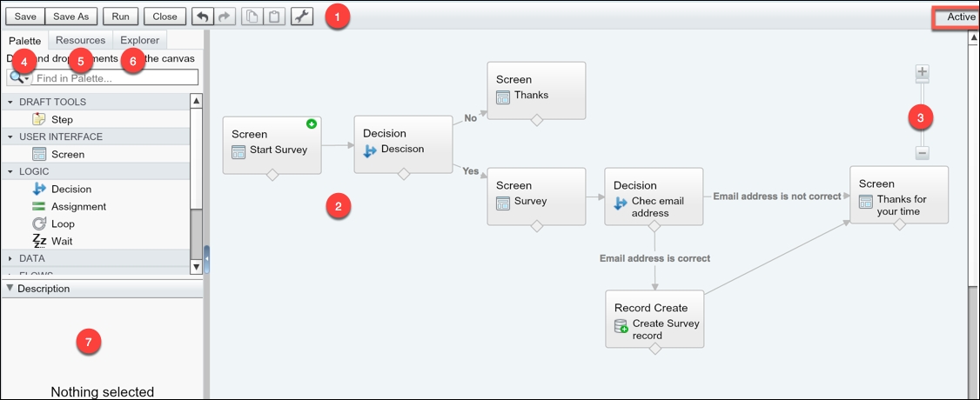Click the Thanks screen node icon

coord(503,97)
